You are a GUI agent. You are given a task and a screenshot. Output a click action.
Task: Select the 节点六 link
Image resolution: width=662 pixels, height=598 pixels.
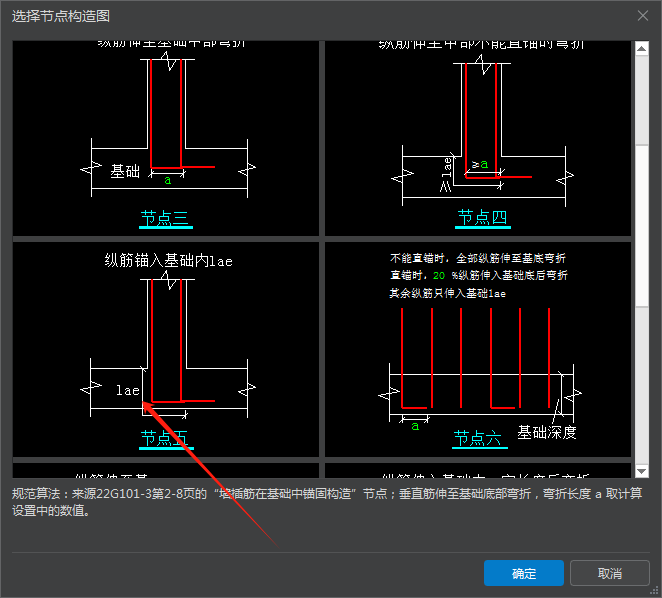point(479,439)
